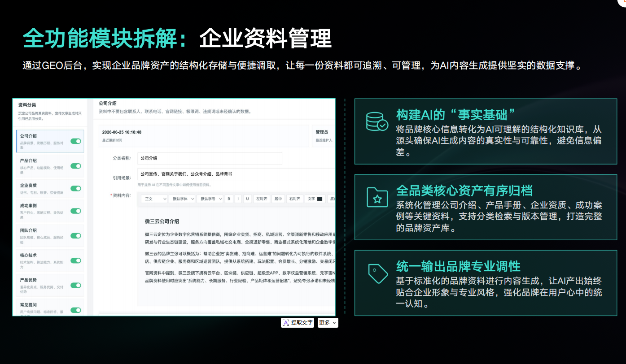This screenshot has height=364, width=626.
Task: Open the 更多 dropdown menu
Action: [328, 323]
